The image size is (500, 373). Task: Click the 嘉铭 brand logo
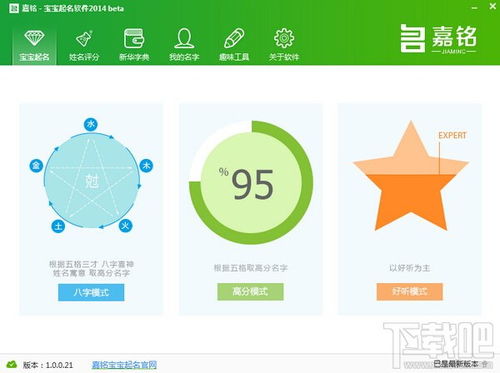(x=439, y=39)
